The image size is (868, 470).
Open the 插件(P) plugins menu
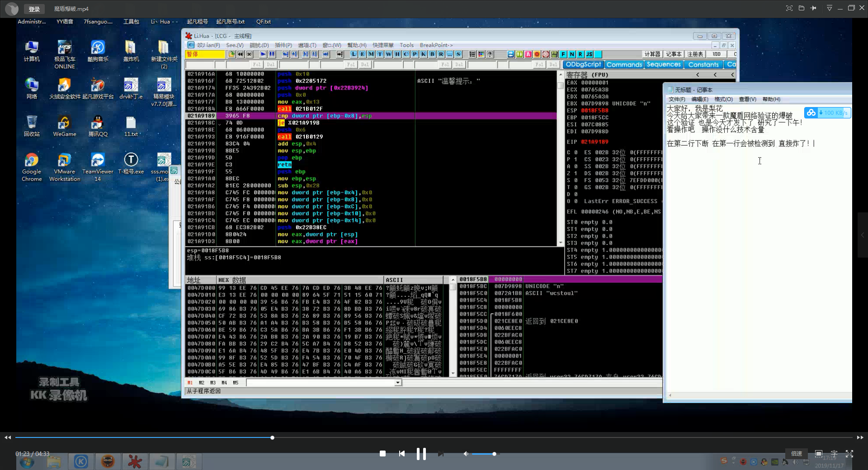[x=283, y=45]
